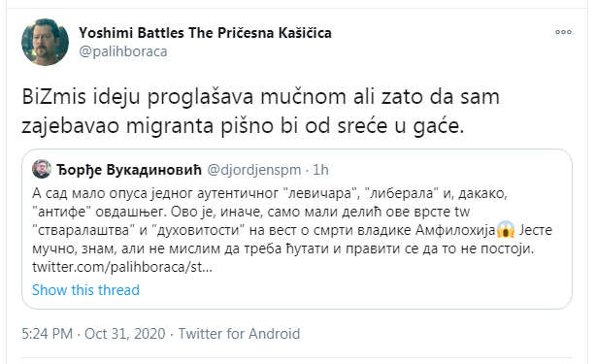Click the @palihboraca handle

point(122,51)
